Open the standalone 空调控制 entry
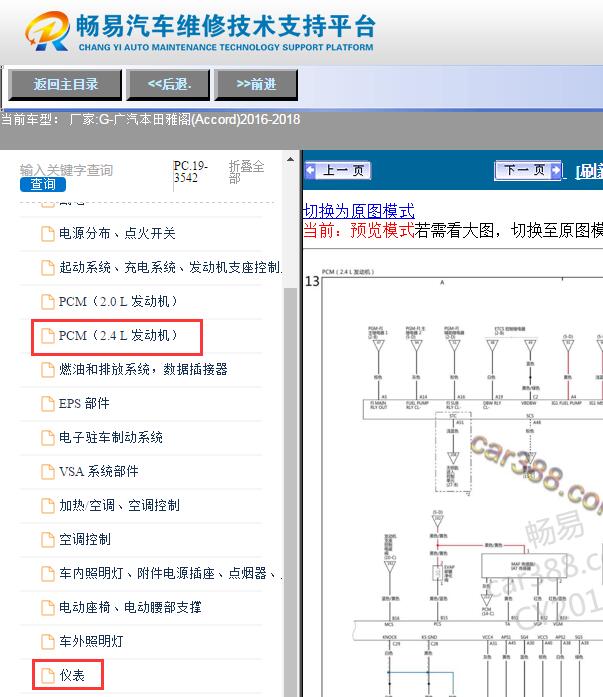The width and height of the screenshot is (603, 697). 84,539
